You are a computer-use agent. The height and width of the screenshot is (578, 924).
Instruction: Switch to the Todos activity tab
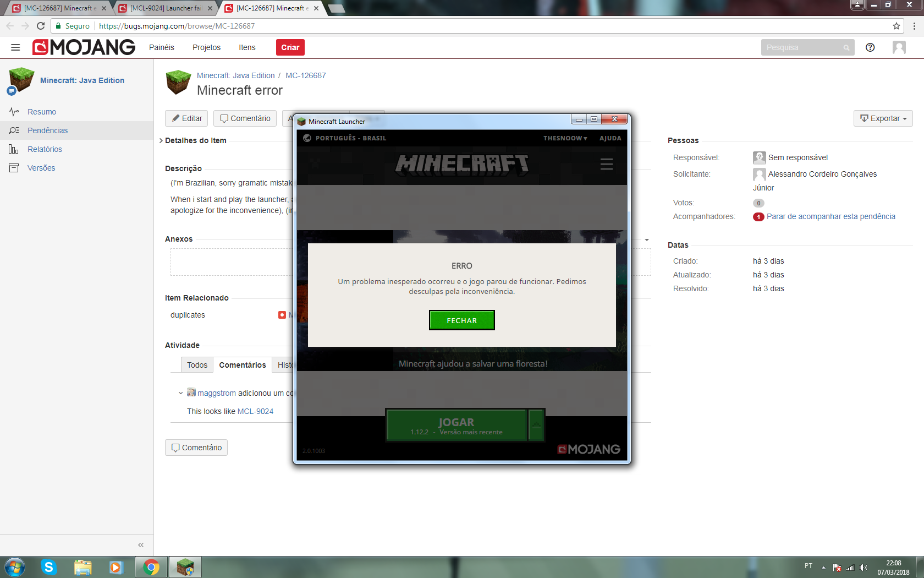pyautogui.click(x=197, y=365)
